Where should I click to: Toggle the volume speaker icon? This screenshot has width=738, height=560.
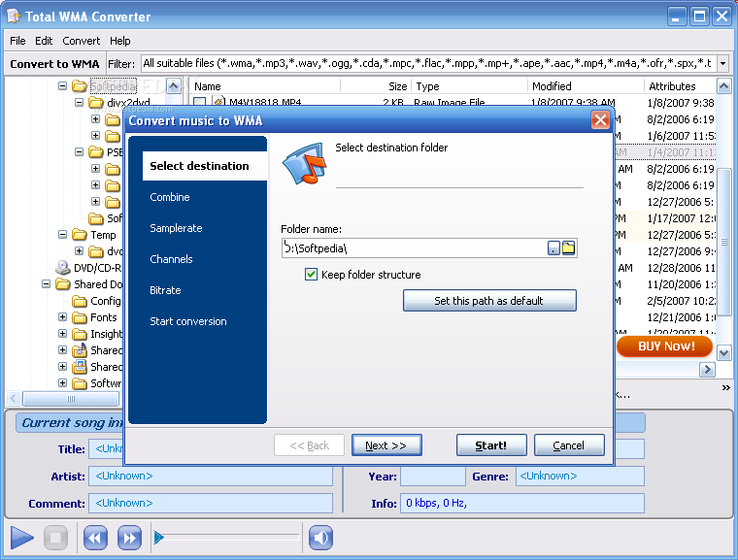[x=320, y=538]
